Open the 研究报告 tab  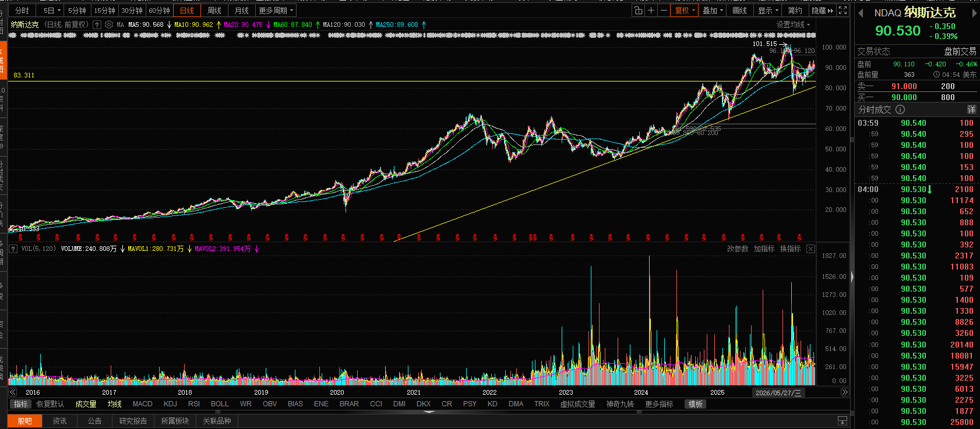pyautogui.click(x=133, y=421)
